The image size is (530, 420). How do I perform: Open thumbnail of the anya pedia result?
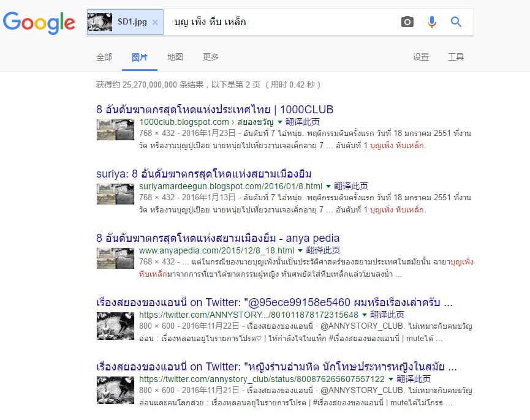point(115,258)
